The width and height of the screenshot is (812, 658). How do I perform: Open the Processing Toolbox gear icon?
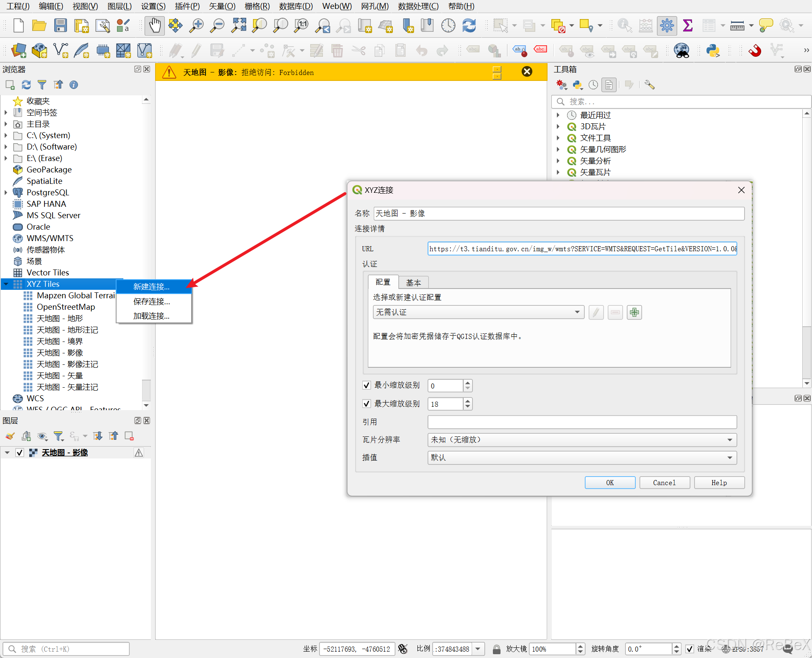click(667, 25)
